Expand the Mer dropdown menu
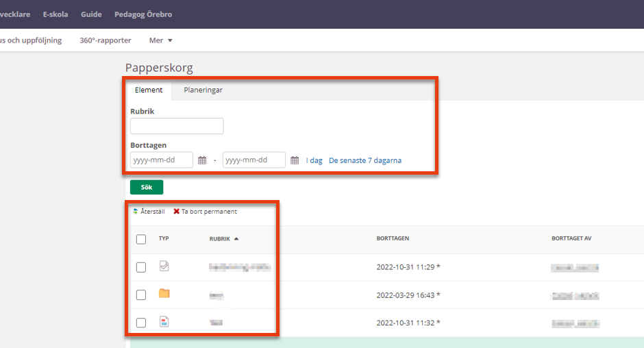The width and height of the screenshot is (644, 348). (x=160, y=40)
